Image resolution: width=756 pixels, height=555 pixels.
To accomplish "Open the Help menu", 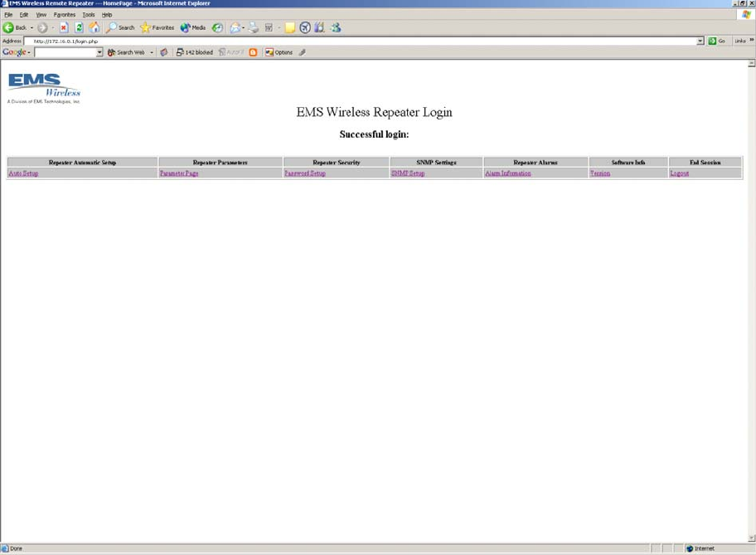I will 107,15.
